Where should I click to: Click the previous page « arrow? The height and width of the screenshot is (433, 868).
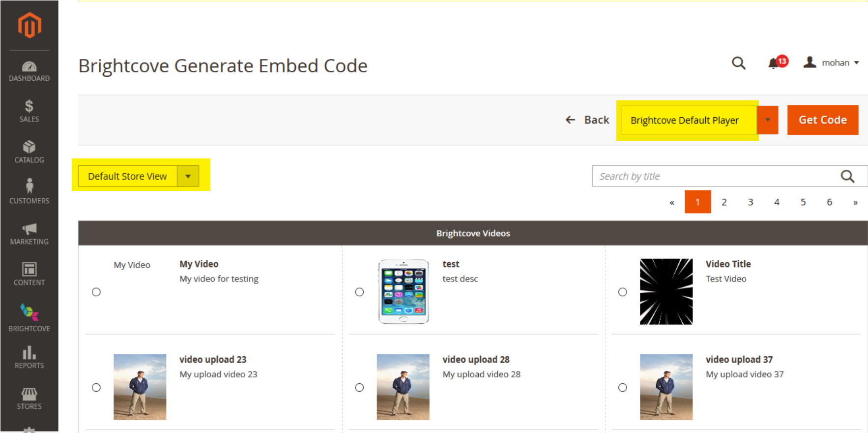tap(672, 202)
